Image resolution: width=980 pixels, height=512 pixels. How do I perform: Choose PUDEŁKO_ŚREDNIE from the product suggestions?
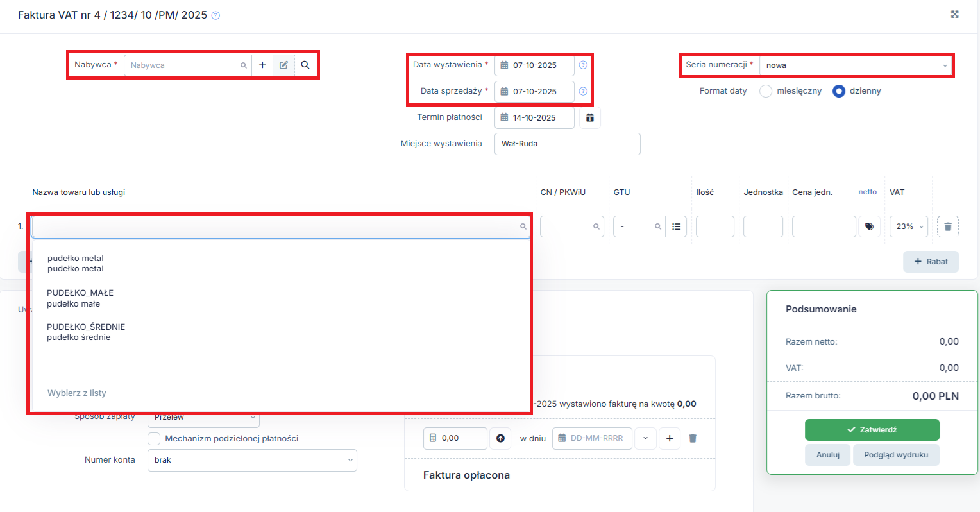(86, 332)
